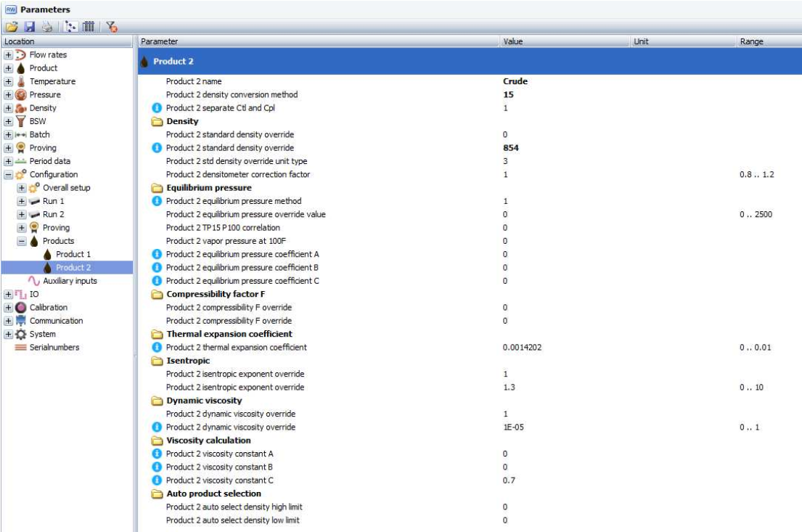This screenshot has width=802, height=532.
Task: Click the Calibration icon in tree
Action: click(20, 308)
